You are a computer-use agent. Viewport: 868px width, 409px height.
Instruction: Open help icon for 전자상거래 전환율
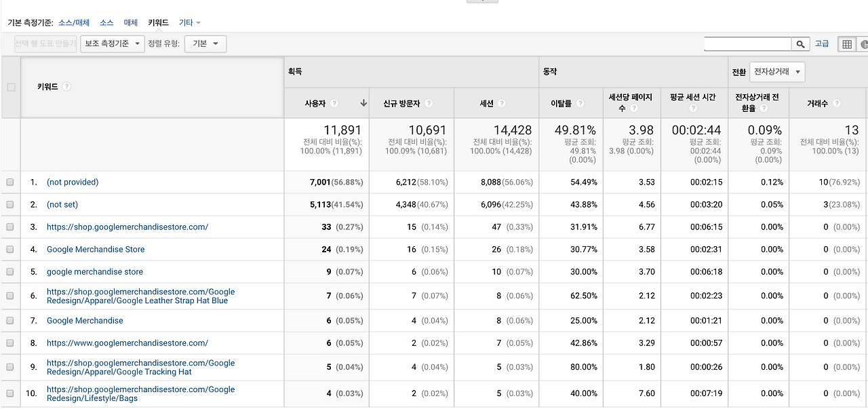click(764, 109)
